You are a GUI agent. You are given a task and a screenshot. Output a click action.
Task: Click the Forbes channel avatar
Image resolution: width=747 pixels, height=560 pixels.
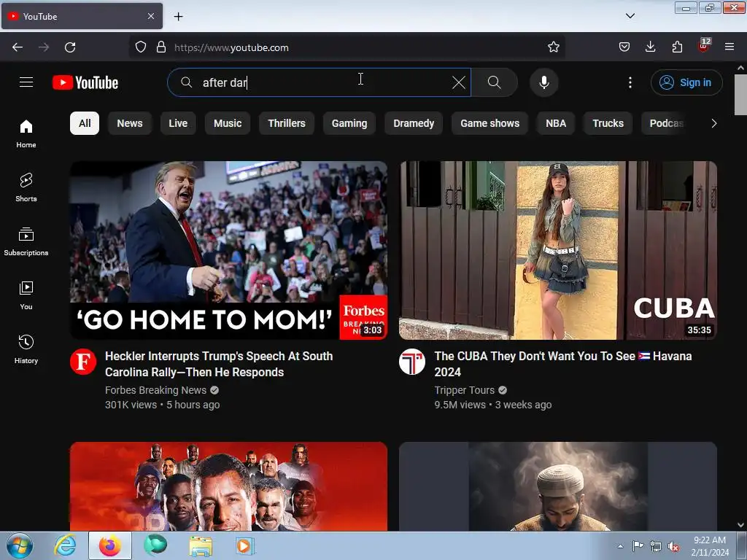click(83, 362)
